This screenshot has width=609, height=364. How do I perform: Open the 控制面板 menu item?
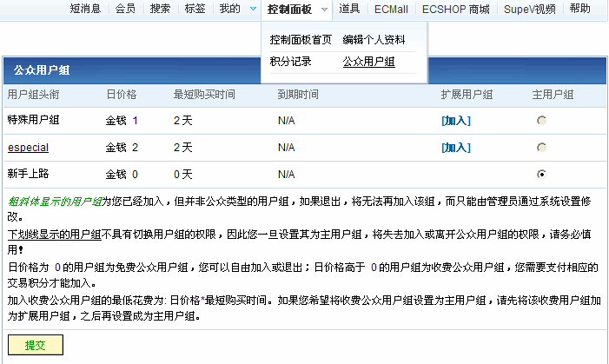289,10
